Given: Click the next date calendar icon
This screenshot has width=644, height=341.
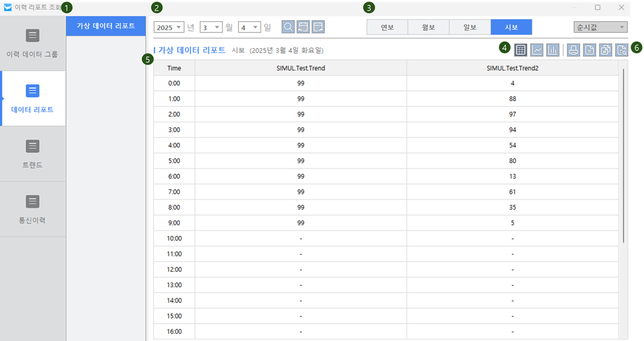Looking at the screenshot, I should [x=318, y=27].
